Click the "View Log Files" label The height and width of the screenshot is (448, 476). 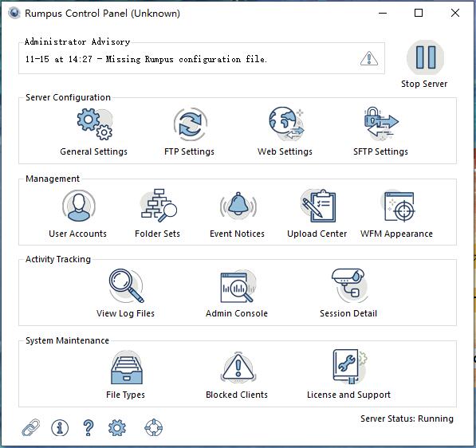125,313
